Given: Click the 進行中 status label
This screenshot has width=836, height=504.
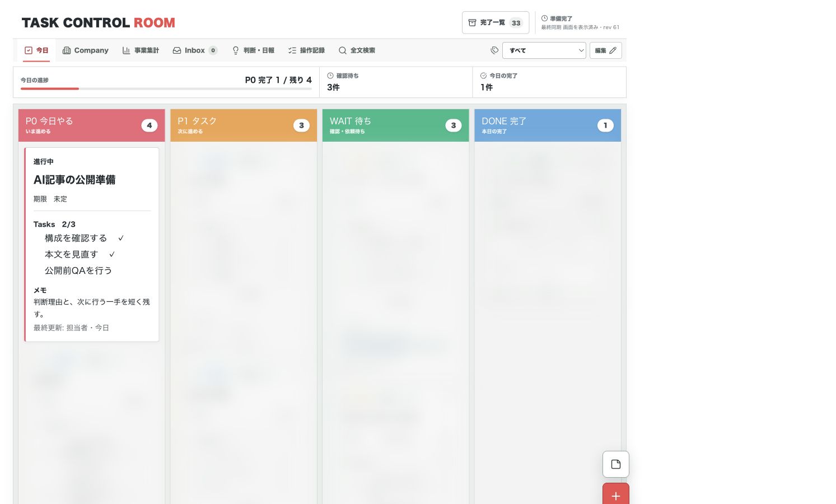Looking at the screenshot, I should tap(44, 162).
